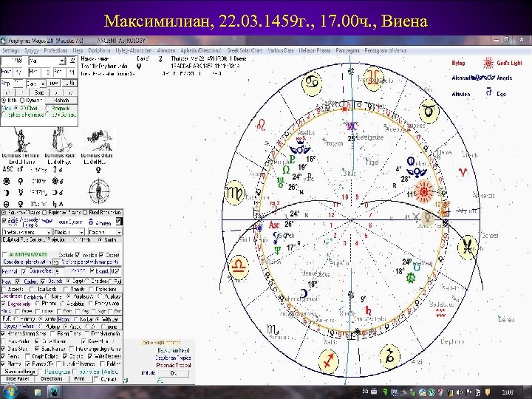
Task: Click the Libra zodiac sign symbol
Action: tap(239, 267)
